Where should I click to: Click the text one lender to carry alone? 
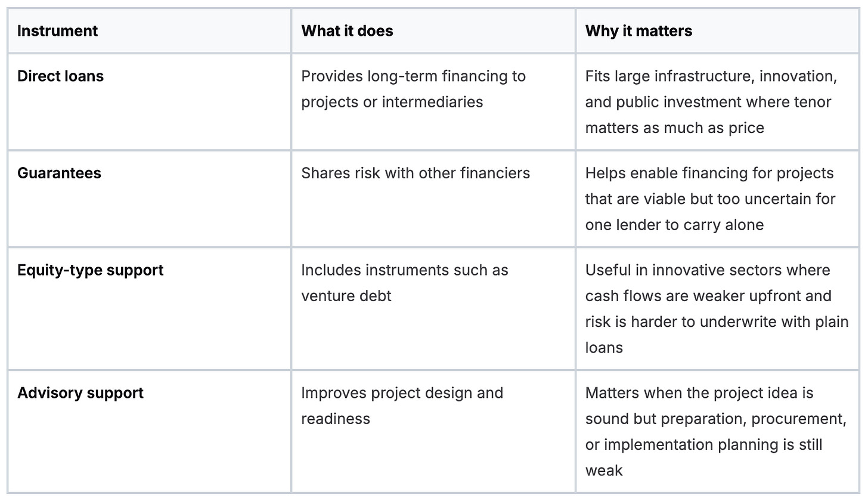pos(674,225)
